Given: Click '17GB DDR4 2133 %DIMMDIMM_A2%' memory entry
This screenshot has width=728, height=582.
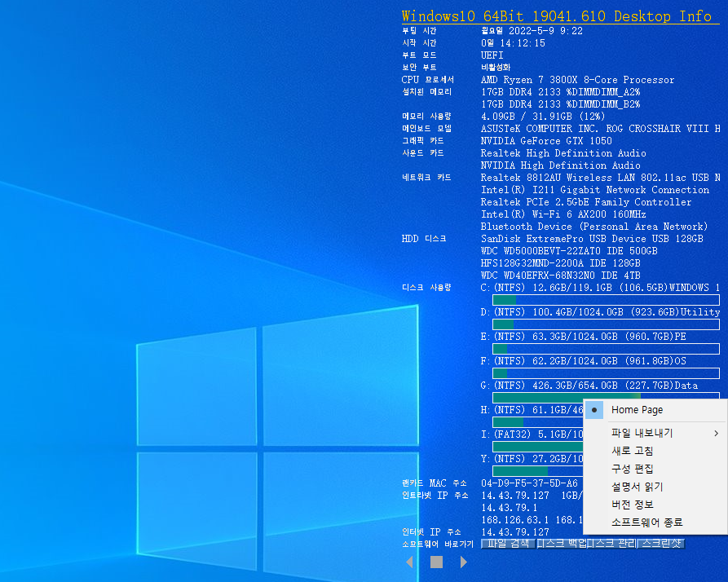Looking at the screenshot, I should (x=561, y=92).
